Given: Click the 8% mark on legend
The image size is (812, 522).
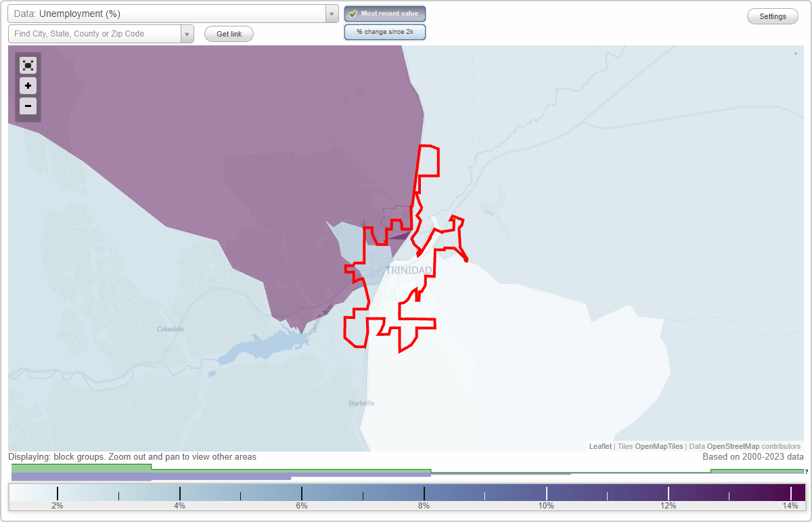Looking at the screenshot, I should click(x=424, y=505).
